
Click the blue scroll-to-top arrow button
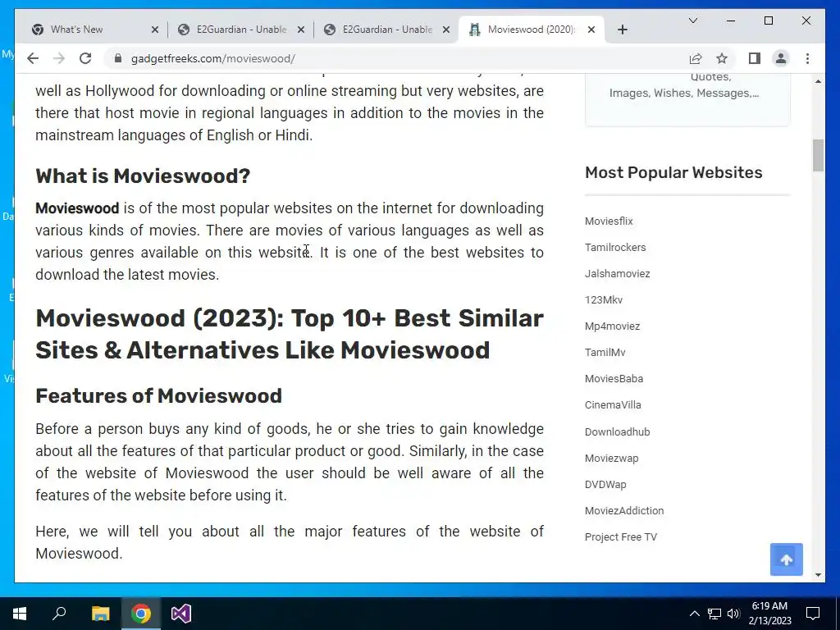[x=786, y=559]
